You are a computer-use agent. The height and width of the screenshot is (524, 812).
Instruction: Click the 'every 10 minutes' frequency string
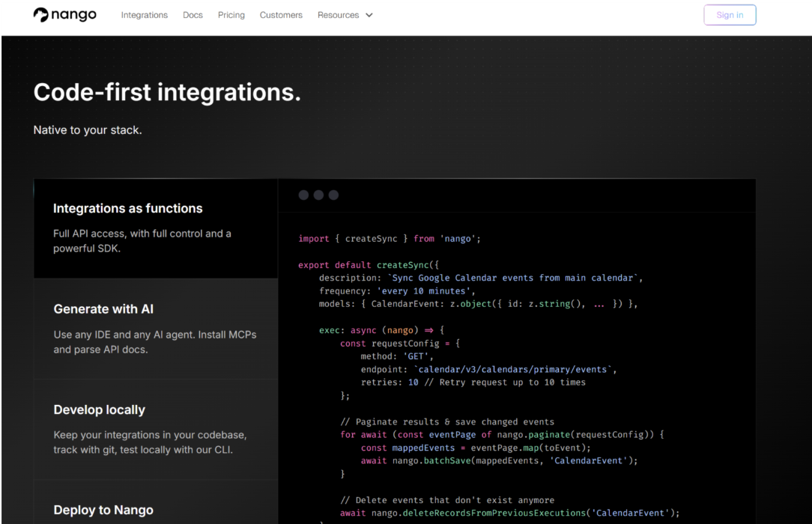point(426,290)
